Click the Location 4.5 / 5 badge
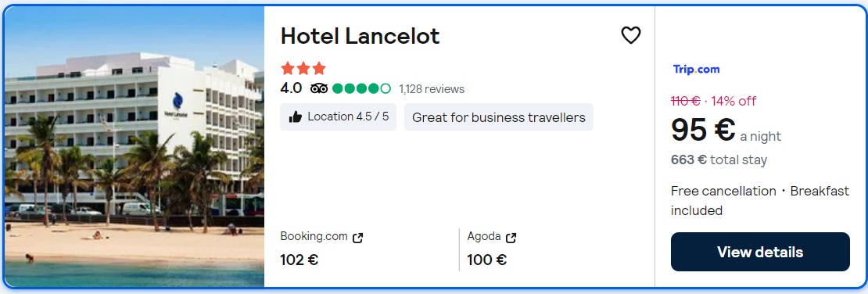 coord(339,117)
